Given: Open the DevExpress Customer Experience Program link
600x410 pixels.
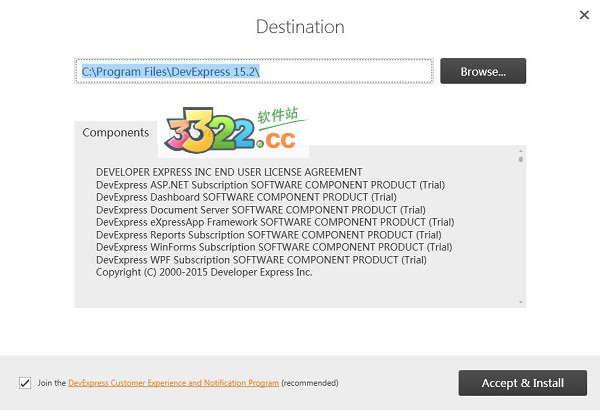Looking at the screenshot, I should (x=173, y=383).
